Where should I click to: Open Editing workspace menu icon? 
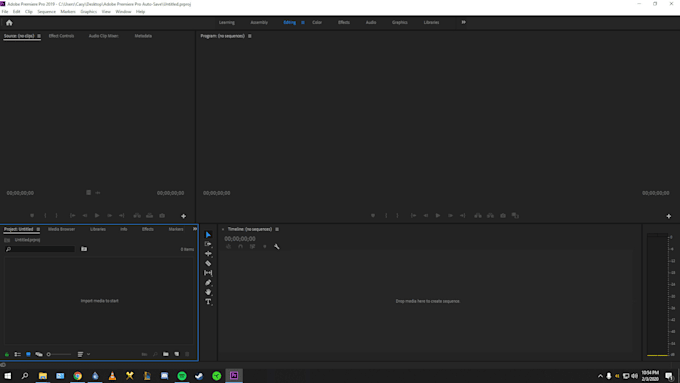(x=303, y=23)
